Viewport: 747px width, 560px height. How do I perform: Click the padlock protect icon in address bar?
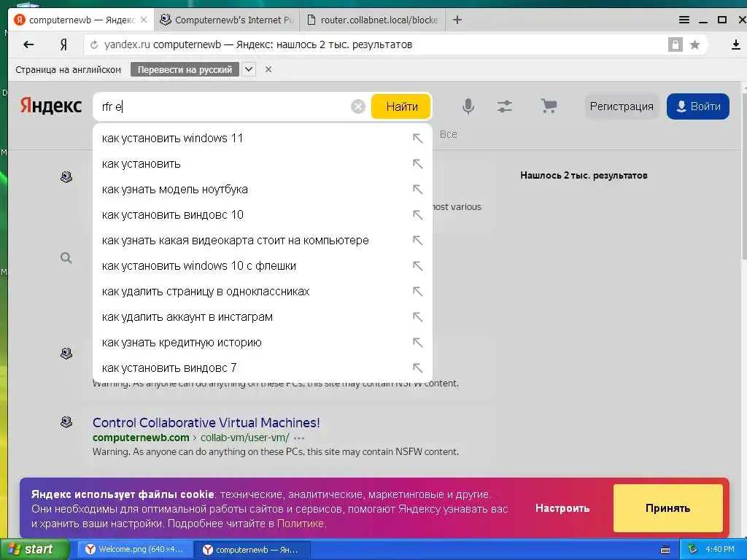click(x=675, y=44)
